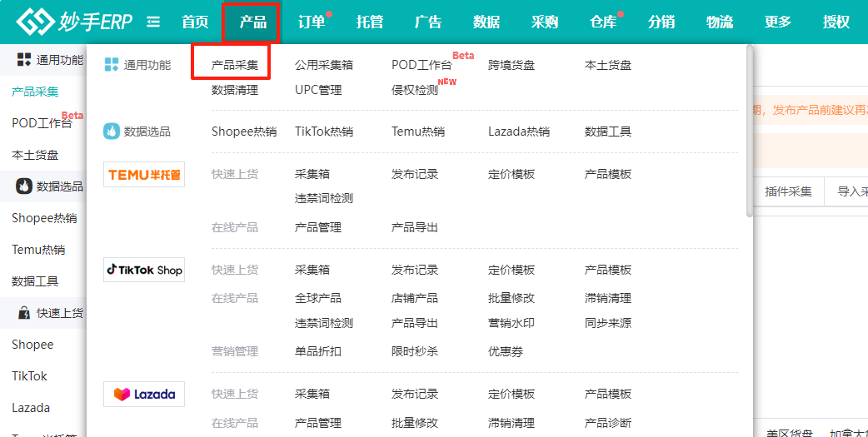Open the 分销 top menu
868x437 pixels.
coord(661,22)
